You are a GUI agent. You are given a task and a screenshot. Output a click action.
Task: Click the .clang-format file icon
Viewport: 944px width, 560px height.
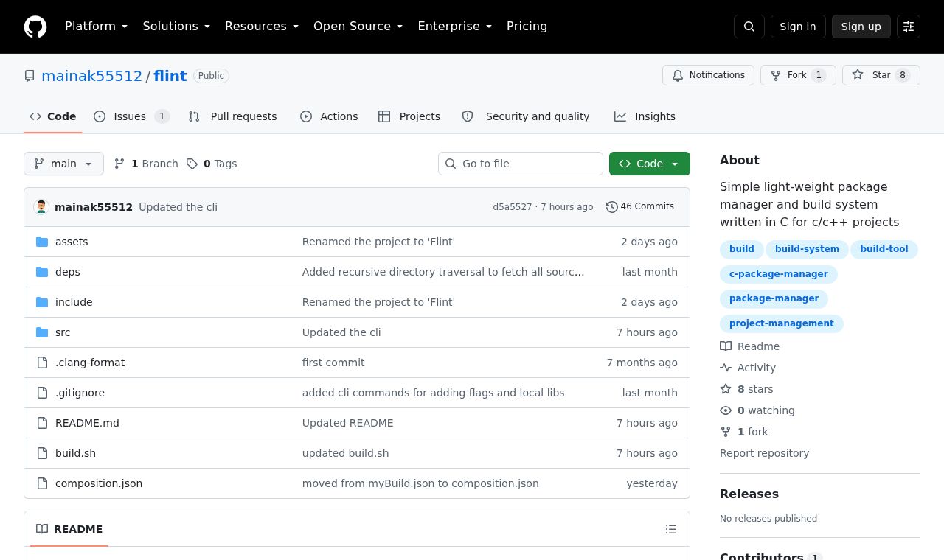click(x=42, y=363)
